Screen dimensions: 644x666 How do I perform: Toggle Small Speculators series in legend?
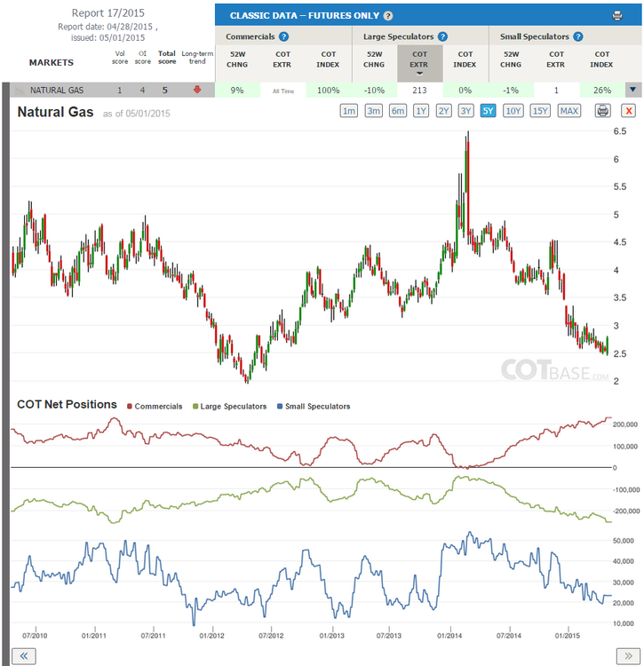(x=314, y=407)
